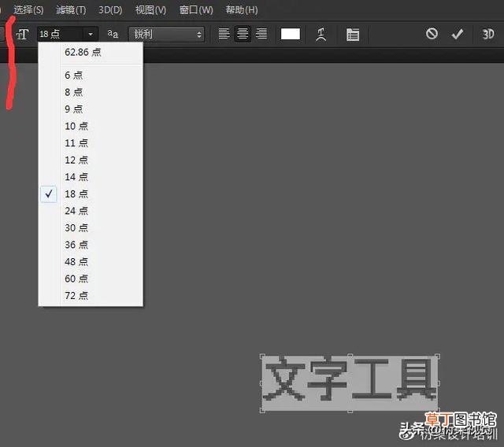Select 62.86 点 in size list

tap(91, 52)
